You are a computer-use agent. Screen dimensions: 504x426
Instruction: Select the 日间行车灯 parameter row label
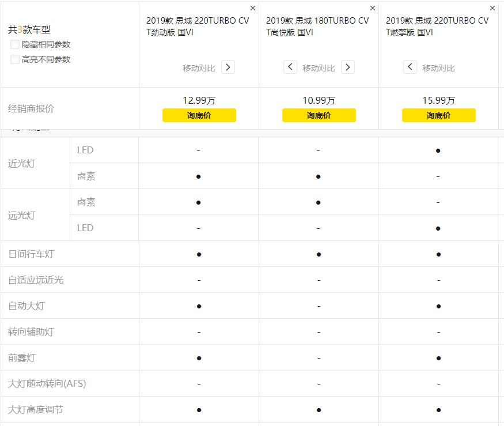click(x=31, y=254)
